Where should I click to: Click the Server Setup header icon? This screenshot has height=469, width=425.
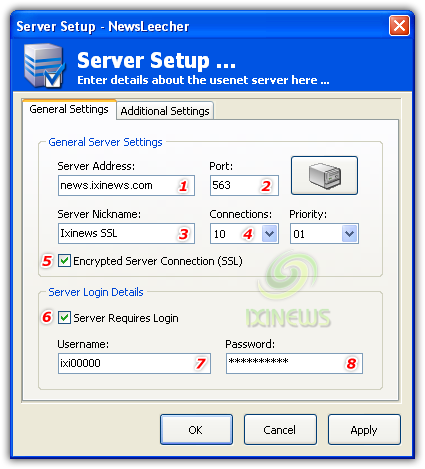click(x=45, y=66)
